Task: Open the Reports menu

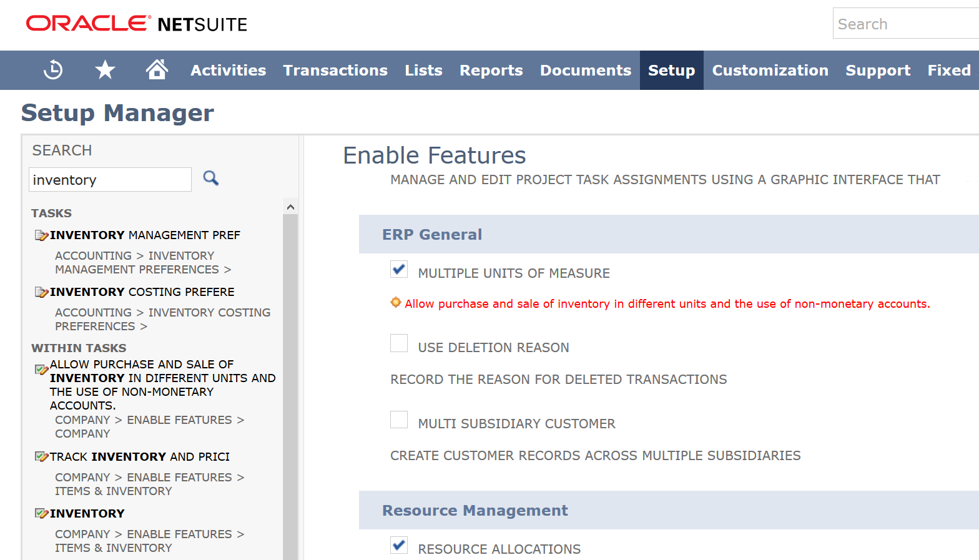Action: click(x=491, y=71)
